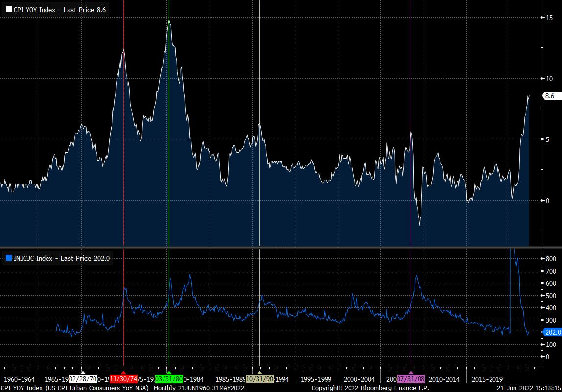Image resolution: width=562 pixels, height=392 pixels.
Task: Click the 02/28/70 date marker
Action: click(x=83, y=379)
